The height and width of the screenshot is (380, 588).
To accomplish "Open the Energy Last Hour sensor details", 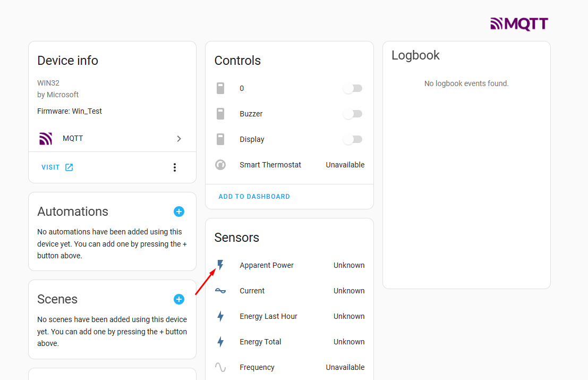I will click(268, 316).
